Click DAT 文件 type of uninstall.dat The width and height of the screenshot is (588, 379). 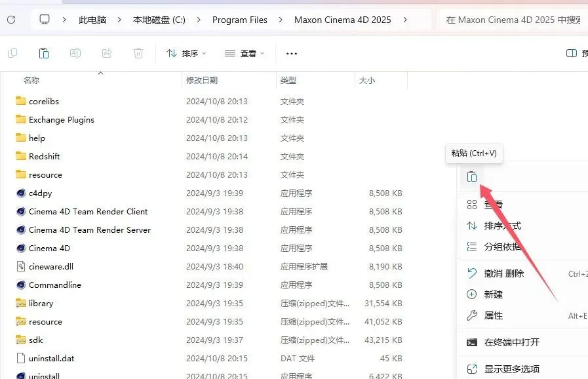298,359
